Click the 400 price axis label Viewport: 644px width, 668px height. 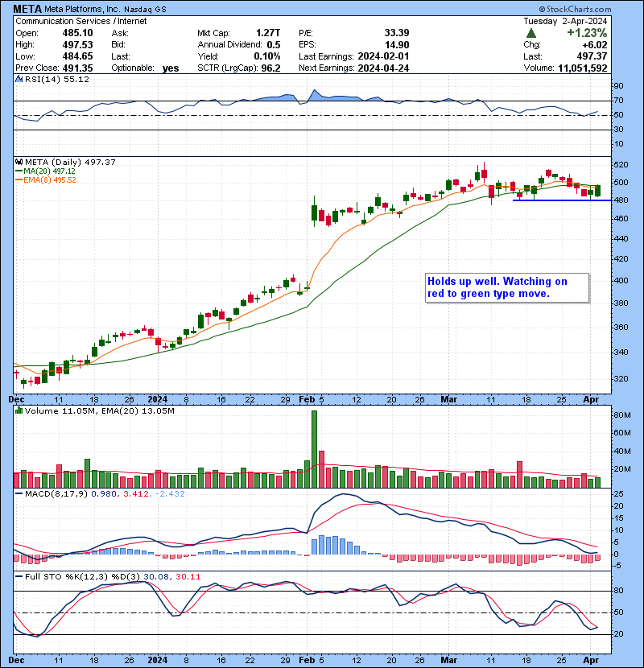click(x=621, y=280)
